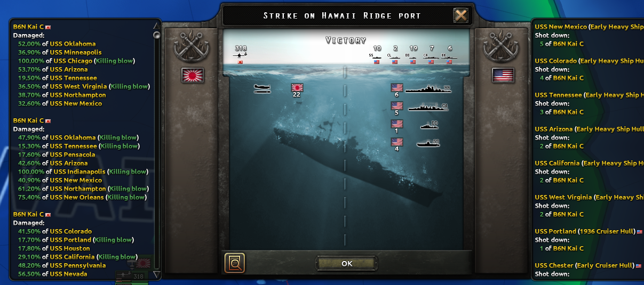Click the 318 aircraft count at top

tap(241, 48)
